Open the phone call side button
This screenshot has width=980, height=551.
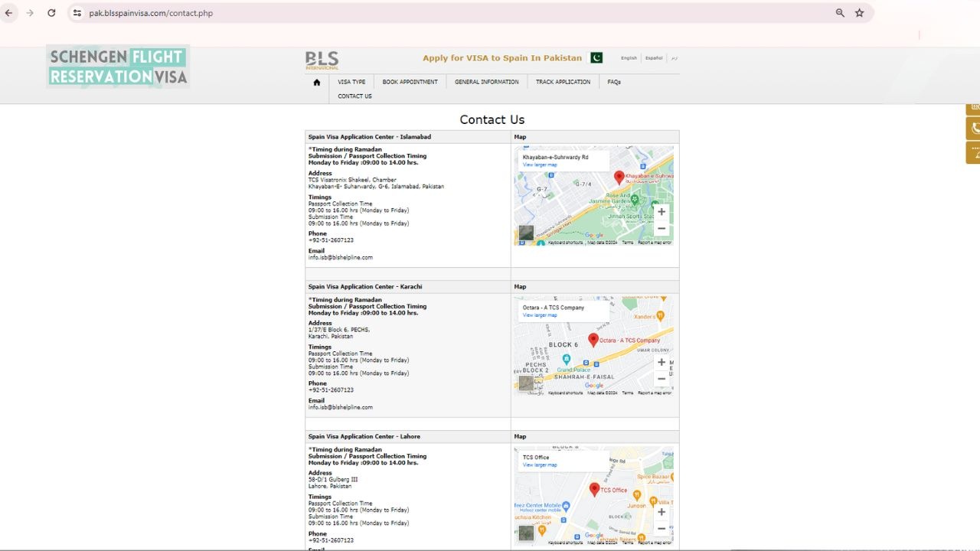[973, 128]
